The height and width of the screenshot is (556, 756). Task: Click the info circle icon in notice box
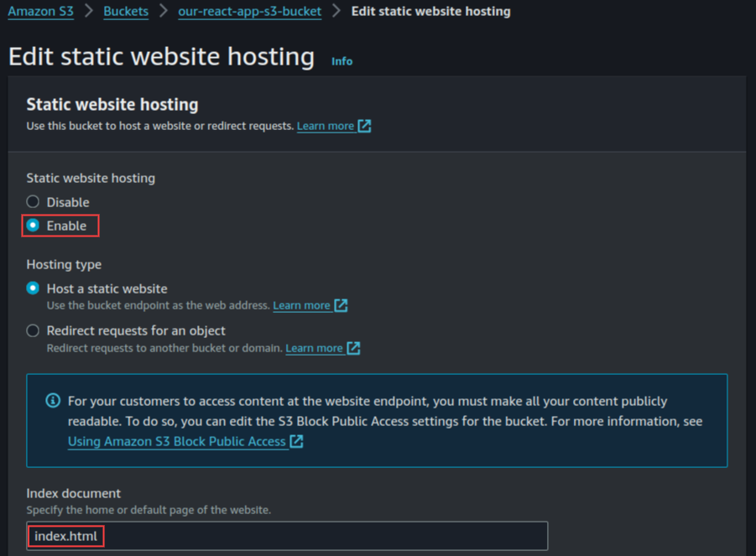[53, 401]
